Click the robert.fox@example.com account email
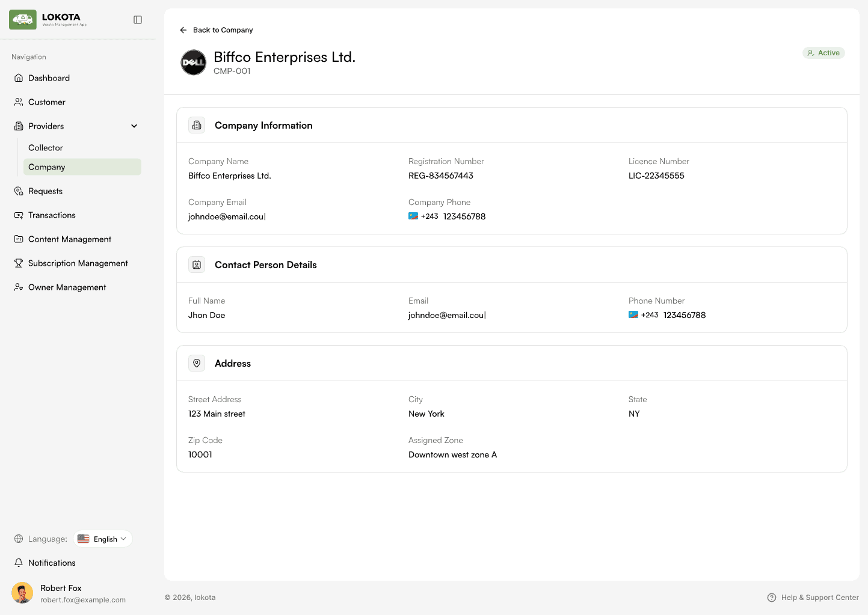868x615 pixels. point(83,600)
